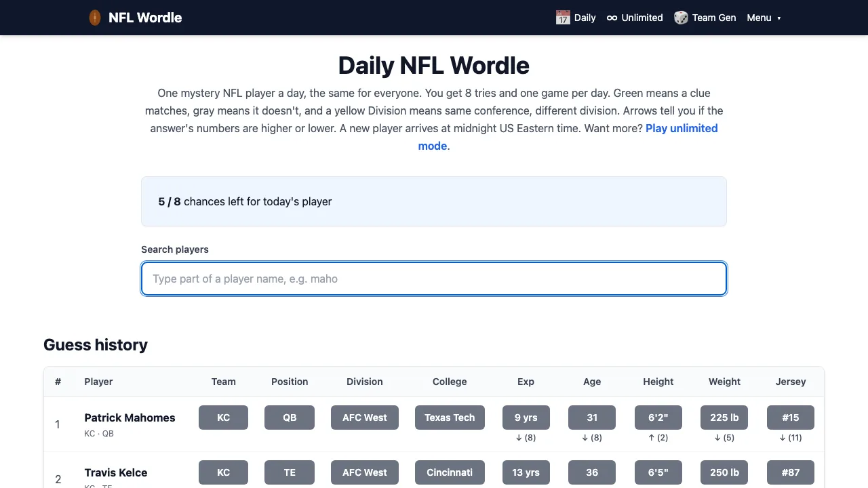868x488 pixels.
Task: Click the Height column header
Action: coord(658,382)
